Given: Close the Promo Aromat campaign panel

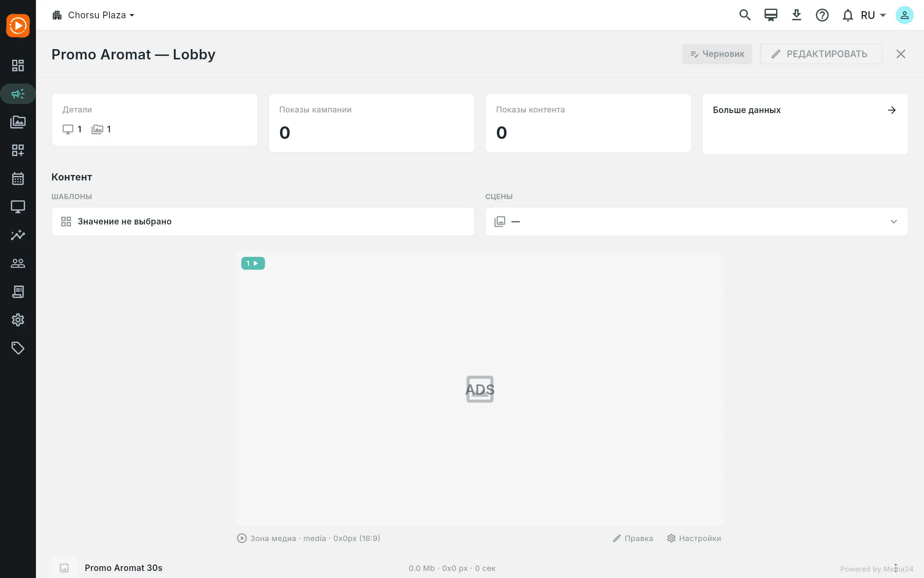Looking at the screenshot, I should [901, 54].
